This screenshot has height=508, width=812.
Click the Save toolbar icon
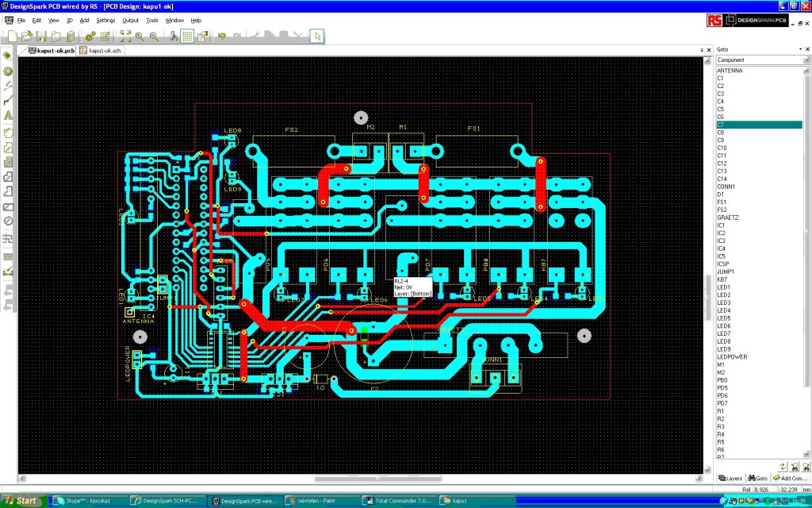point(41,37)
